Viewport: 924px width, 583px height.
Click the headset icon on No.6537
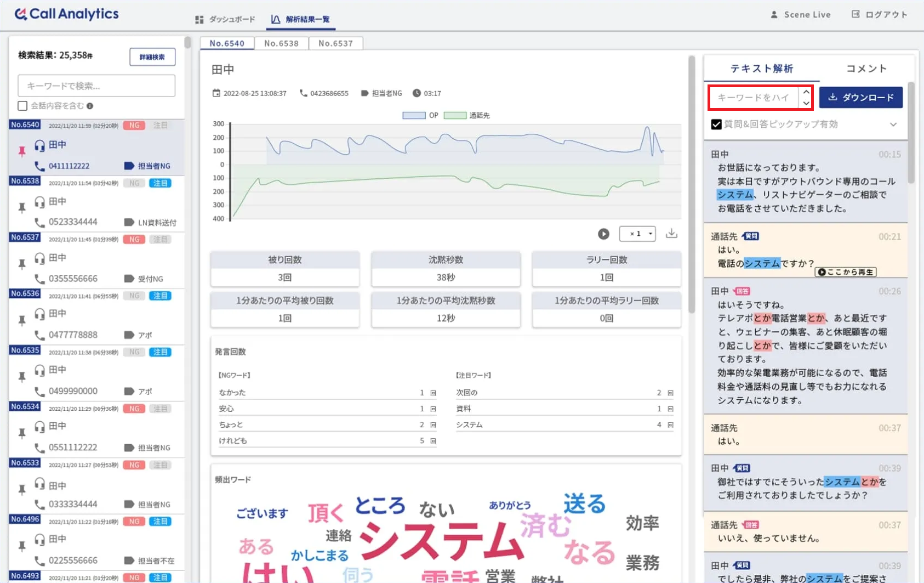[x=39, y=258]
